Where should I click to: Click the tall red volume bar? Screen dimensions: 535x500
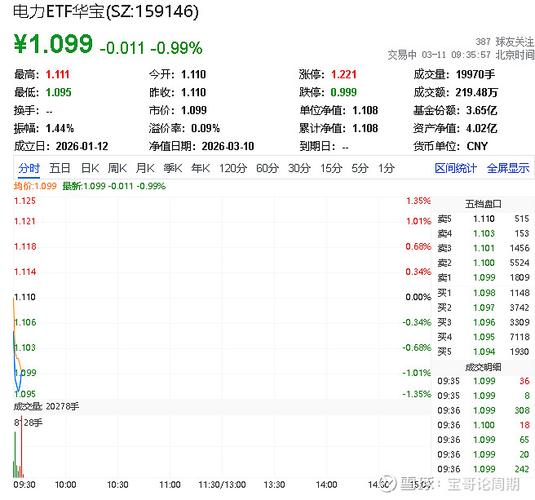point(21,446)
